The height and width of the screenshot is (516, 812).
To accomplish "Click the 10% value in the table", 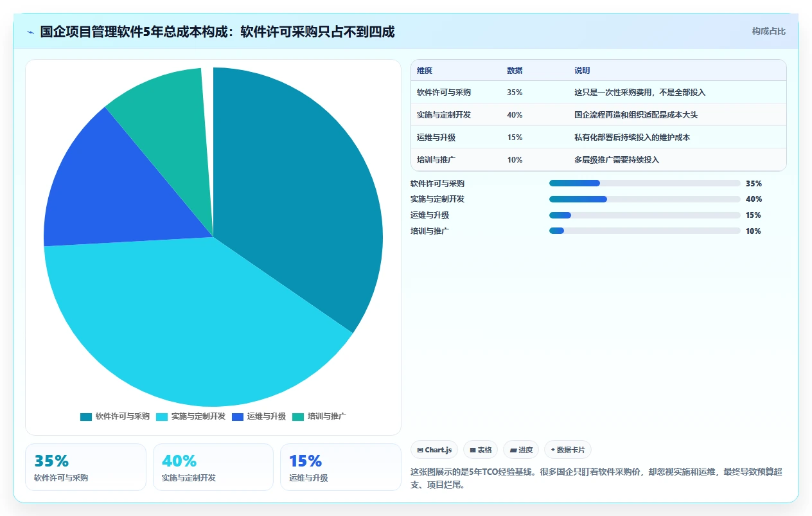I will coord(515,160).
